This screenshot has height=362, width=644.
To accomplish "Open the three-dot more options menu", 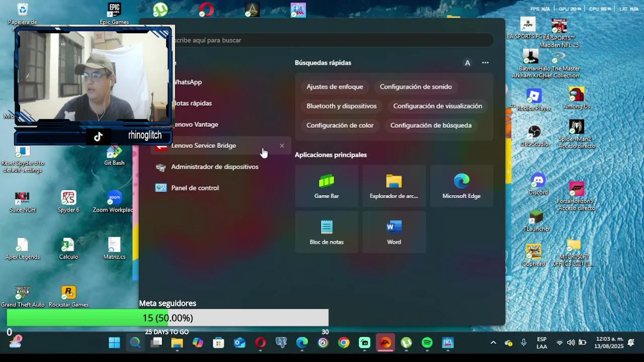I will 485,63.
